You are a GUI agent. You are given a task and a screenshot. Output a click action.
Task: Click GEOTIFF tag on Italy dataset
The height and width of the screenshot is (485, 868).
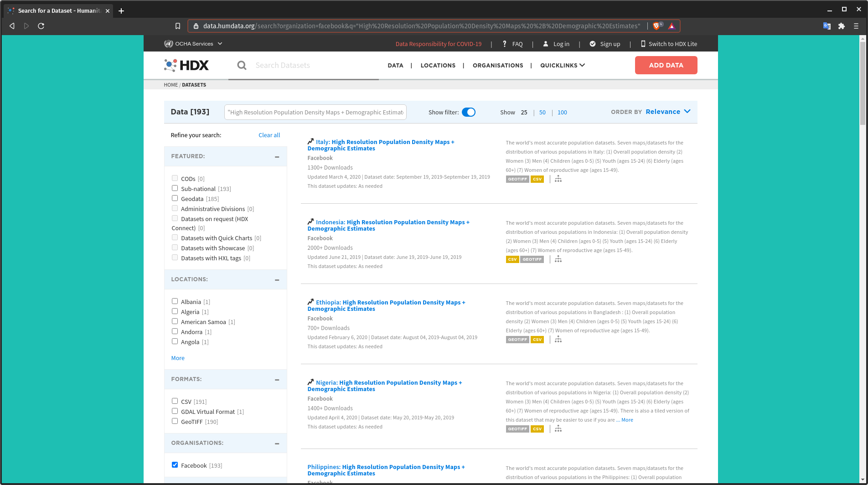coord(517,179)
